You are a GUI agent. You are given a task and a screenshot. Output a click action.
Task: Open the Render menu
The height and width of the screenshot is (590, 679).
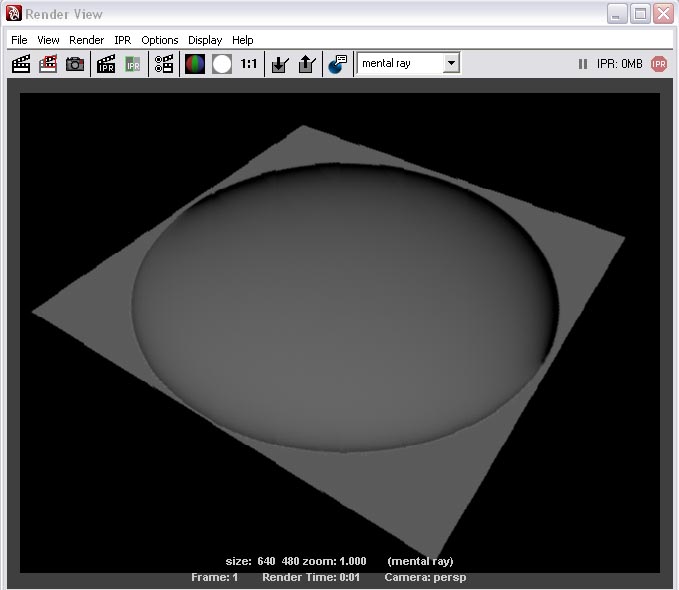87,40
